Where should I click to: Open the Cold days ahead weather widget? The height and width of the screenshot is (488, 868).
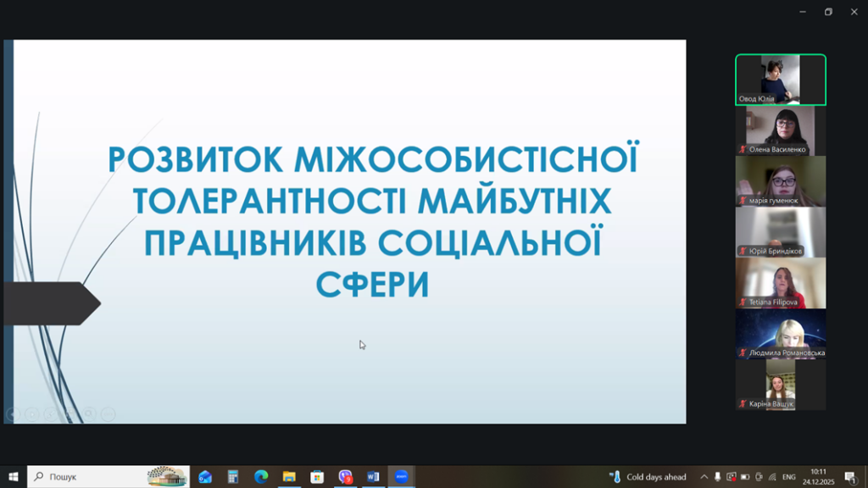pos(648,477)
